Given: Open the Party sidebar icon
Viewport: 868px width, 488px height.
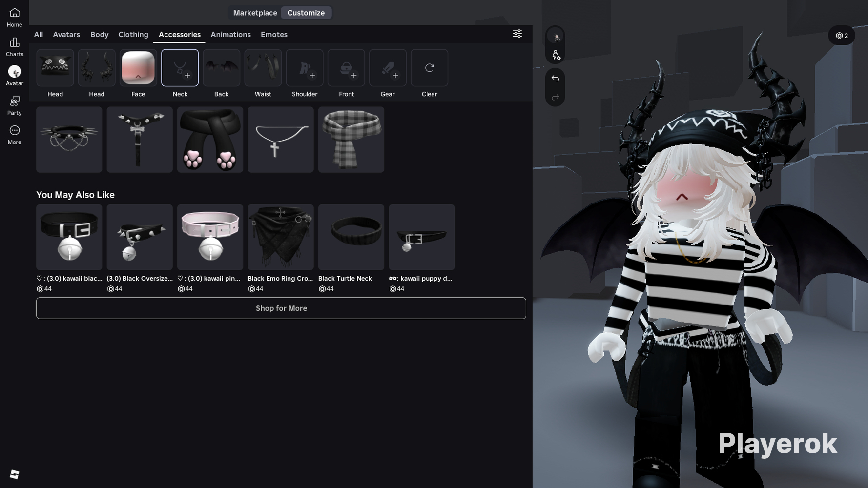Looking at the screenshot, I should 14,105.
